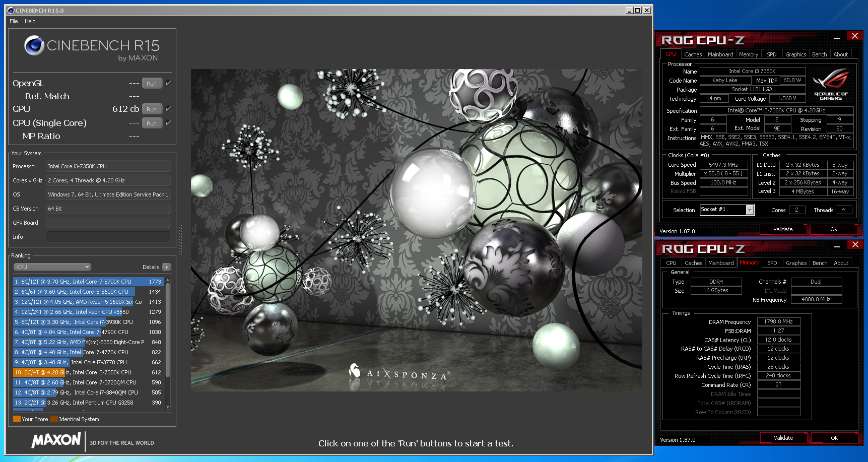868x462 pixels.
Task: Open SPD tab in lower CPU-Z window
Action: click(772, 263)
